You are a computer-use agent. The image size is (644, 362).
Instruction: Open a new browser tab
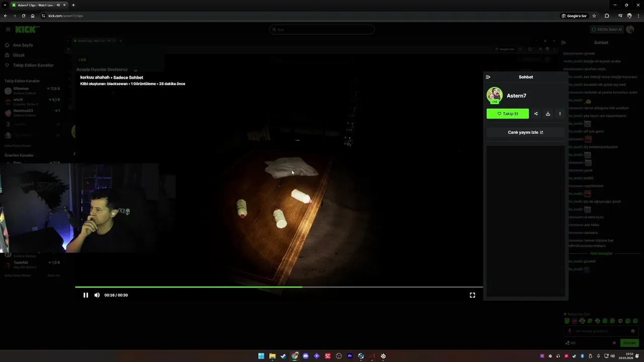click(73, 5)
